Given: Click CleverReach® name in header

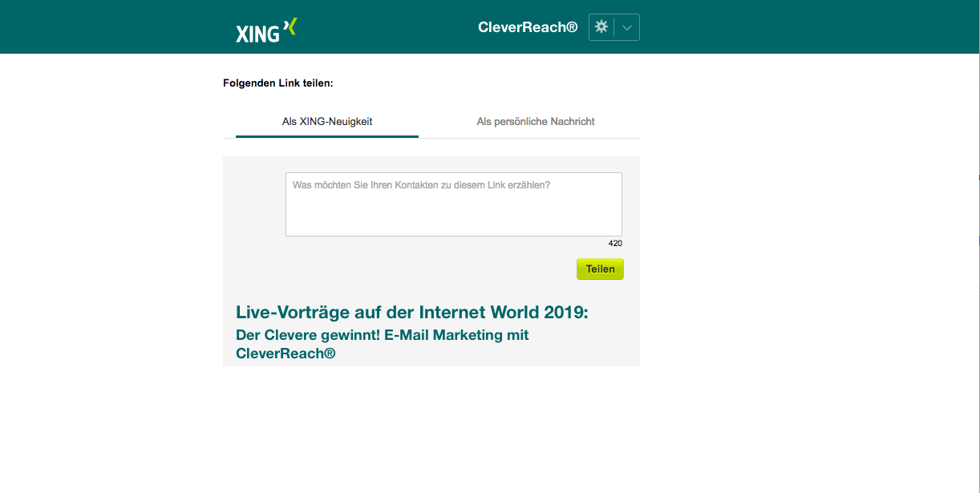Looking at the screenshot, I should [528, 27].
